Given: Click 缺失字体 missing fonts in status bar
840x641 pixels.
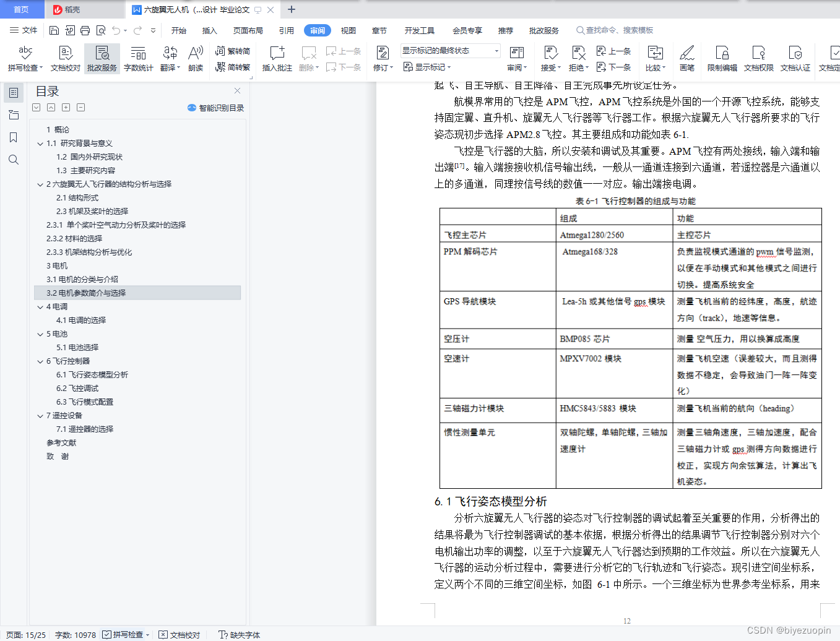Looking at the screenshot, I should (240, 635).
